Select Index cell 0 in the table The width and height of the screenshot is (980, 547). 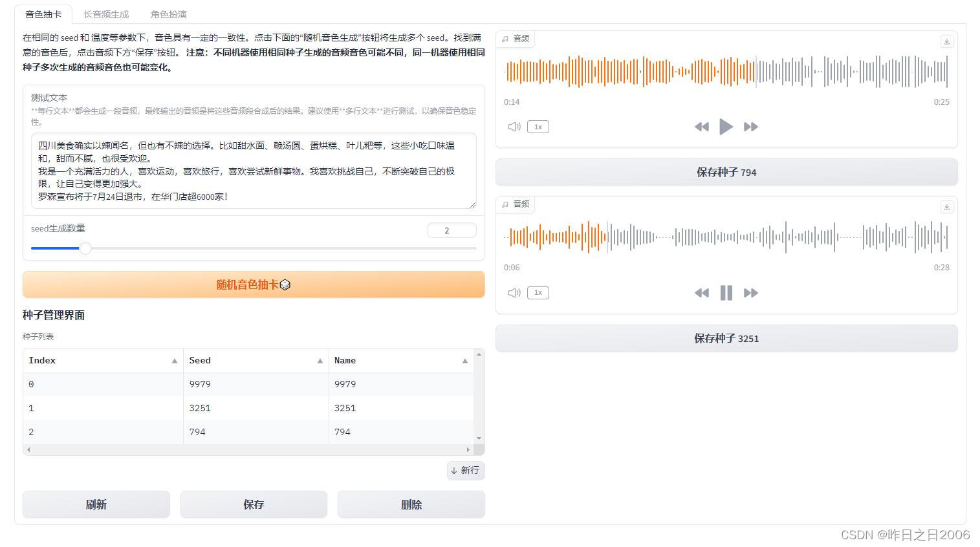click(103, 384)
